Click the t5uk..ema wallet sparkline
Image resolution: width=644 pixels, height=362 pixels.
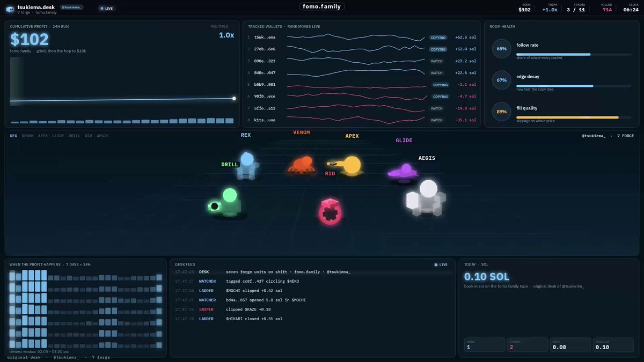click(x=356, y=38)
